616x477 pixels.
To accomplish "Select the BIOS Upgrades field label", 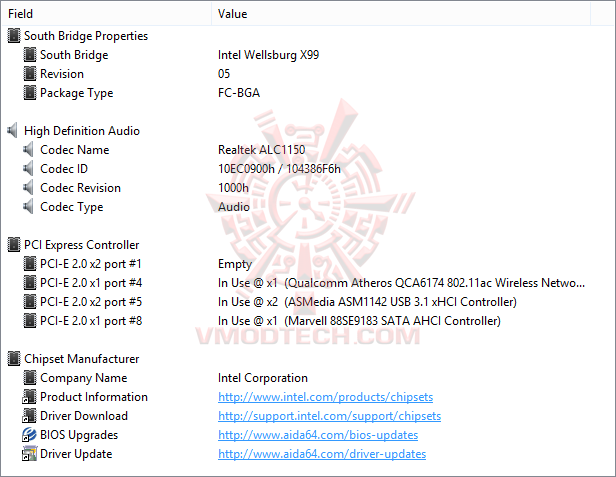I will (x=79, y=435).
